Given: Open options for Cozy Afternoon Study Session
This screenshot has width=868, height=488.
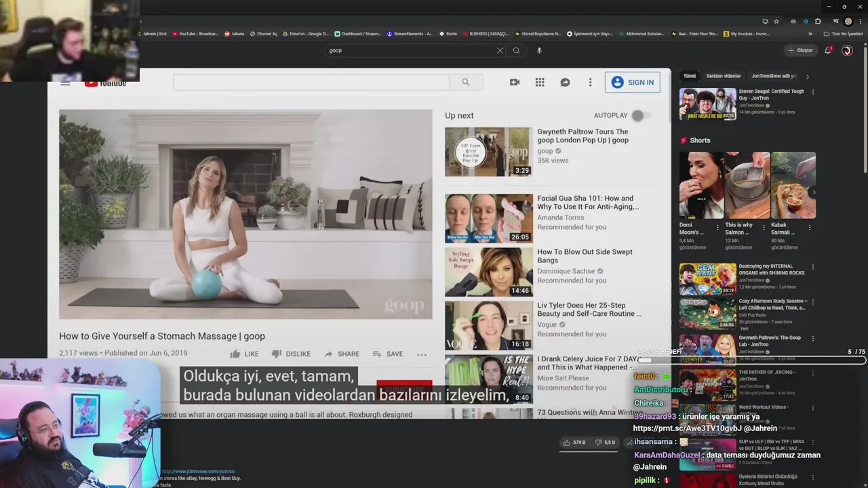Looking at the screenshot, I should (x=812, y=302).
